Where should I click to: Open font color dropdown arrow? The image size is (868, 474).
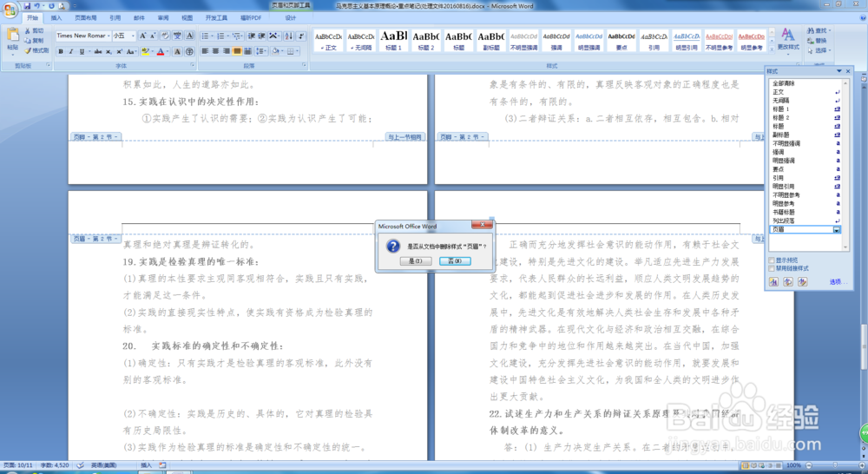click(x=168, y=51)
